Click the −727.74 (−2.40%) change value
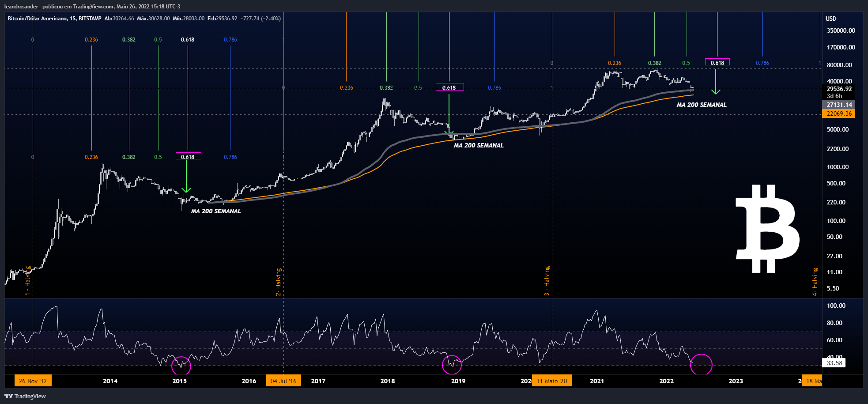Viewport: 868px width, 404px height. pos(260,19)
